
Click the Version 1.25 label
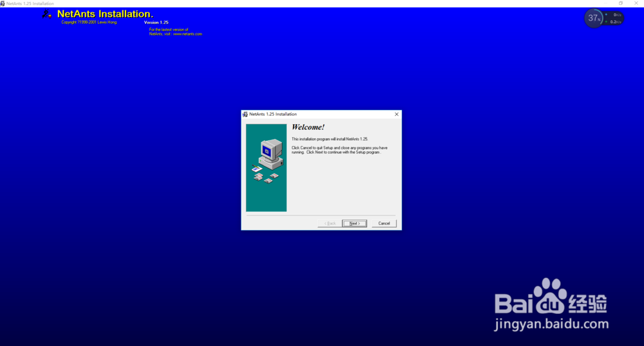point(156,23)
